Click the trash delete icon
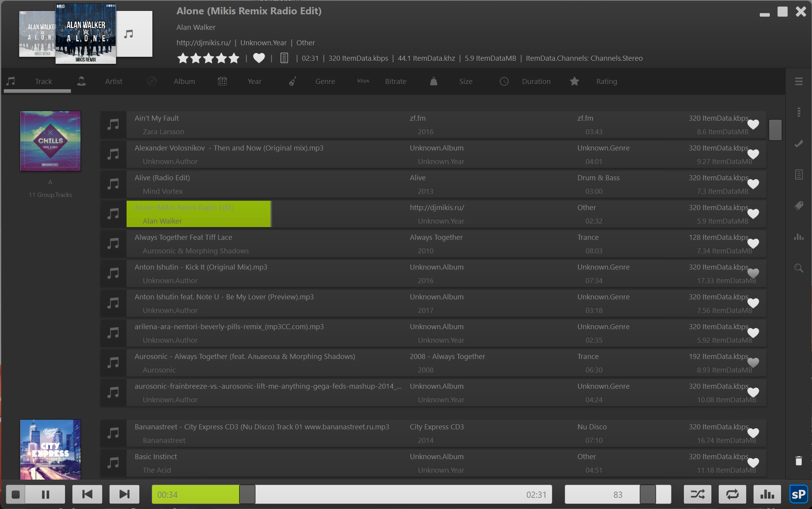The image size is (812, 509). click(x=798, y=461)
